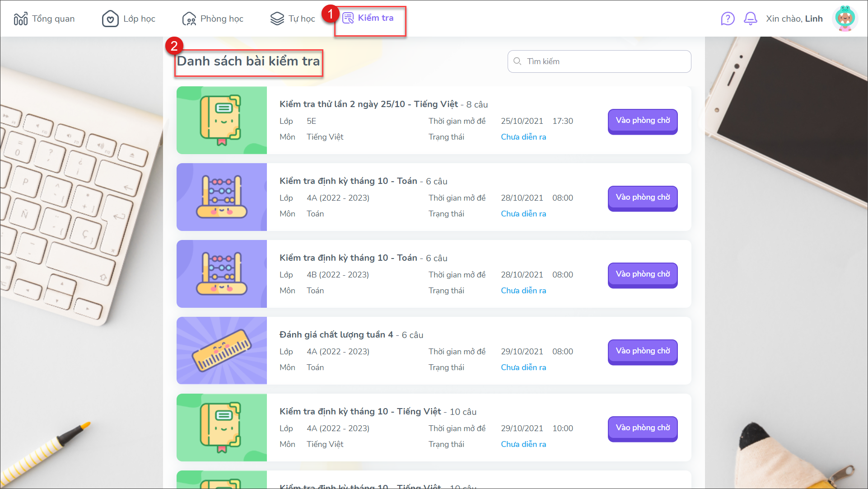Open test title Kiểm tra thử lần 2
Screen dimensions: 868x489
tap(368, 104)
